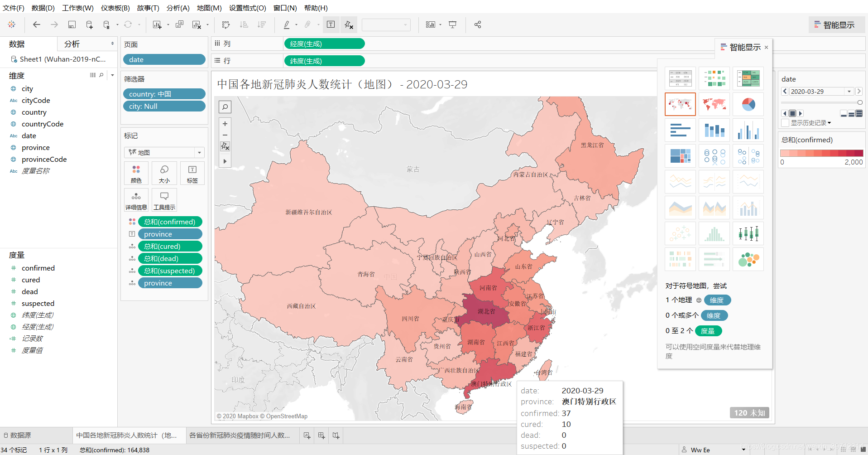This screenshot has width=868, height=455.
Task: Click the swap rows and columns icon
Action: click(x=226, y=24)
